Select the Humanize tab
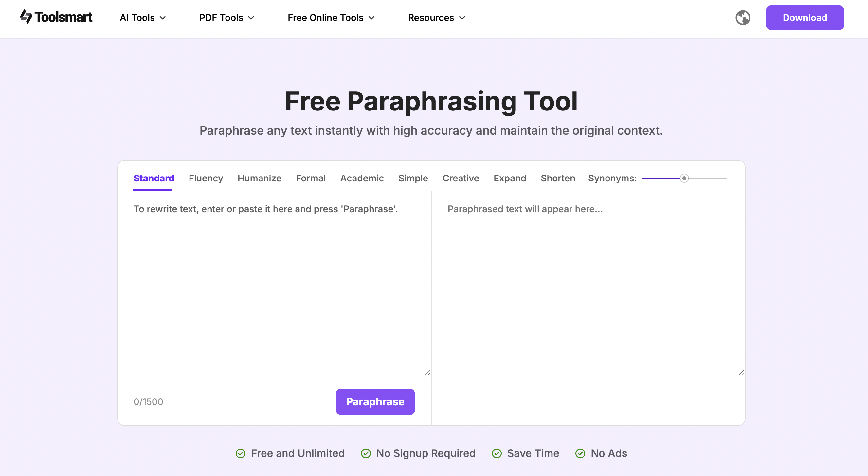This screenshot has height=476, width=868. point(259,178)
